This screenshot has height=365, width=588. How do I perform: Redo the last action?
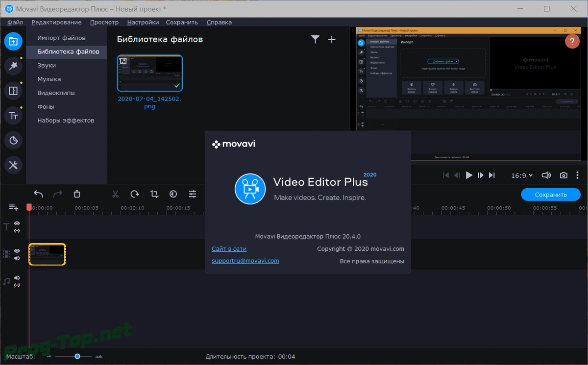58,194
